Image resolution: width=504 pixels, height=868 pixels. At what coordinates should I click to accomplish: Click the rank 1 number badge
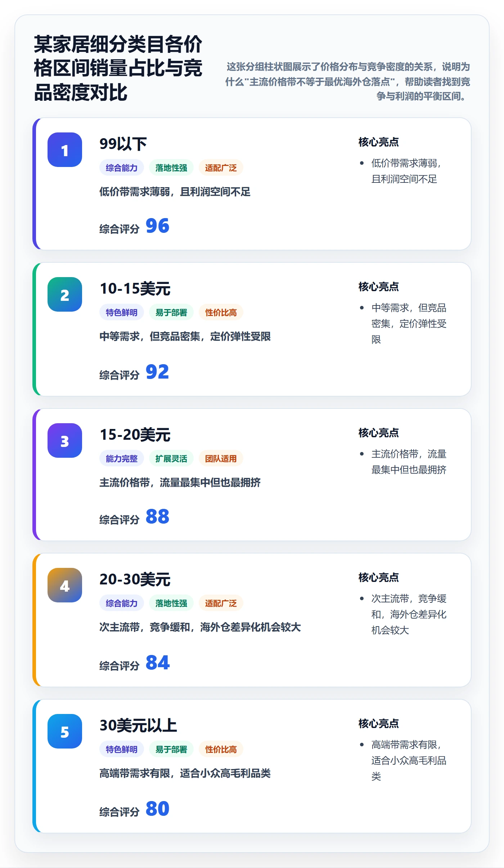(65, 150)
